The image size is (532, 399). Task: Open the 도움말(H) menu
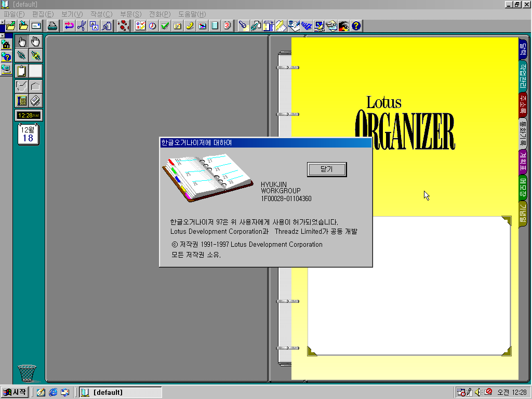coord(192,14)
